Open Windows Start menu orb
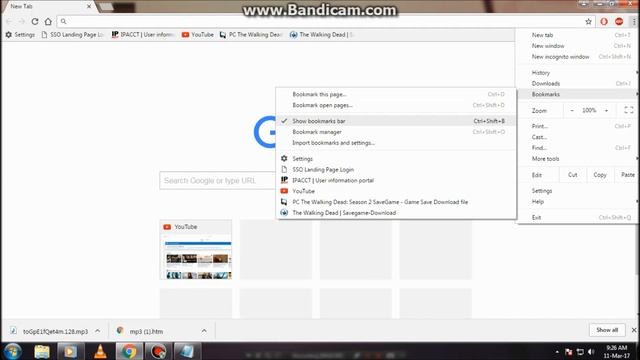This screenshot has height=360, width=640. pos(13,351)
